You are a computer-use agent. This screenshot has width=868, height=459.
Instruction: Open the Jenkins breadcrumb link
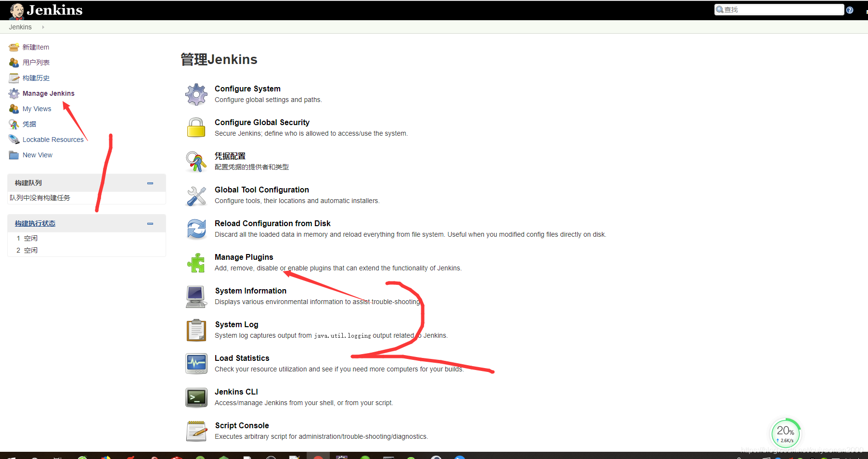[20, 27]
